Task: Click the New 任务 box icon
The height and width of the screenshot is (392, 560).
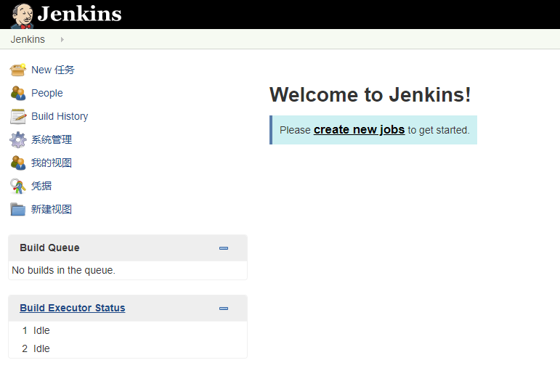Action: [x=18, y=70]
